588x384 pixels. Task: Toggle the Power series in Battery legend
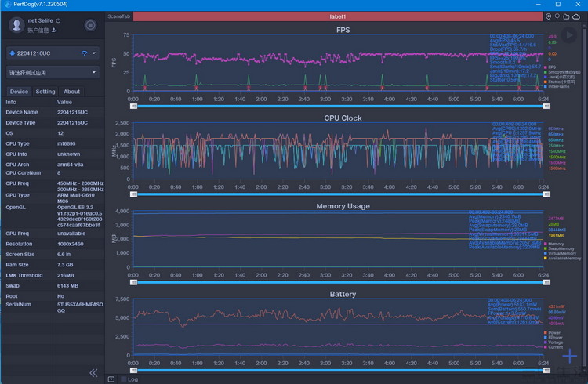552,332
